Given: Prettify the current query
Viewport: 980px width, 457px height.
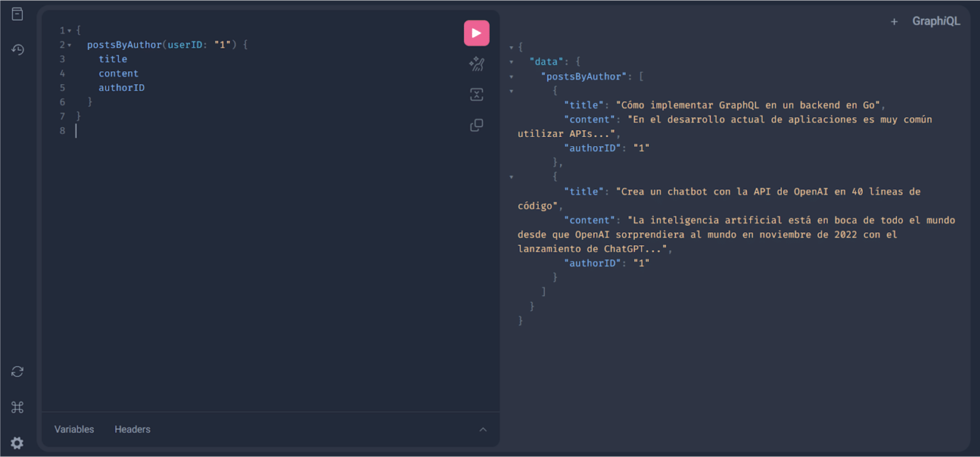Looking at the screenshot, I should pyautogui.click(x=476, y=63).
